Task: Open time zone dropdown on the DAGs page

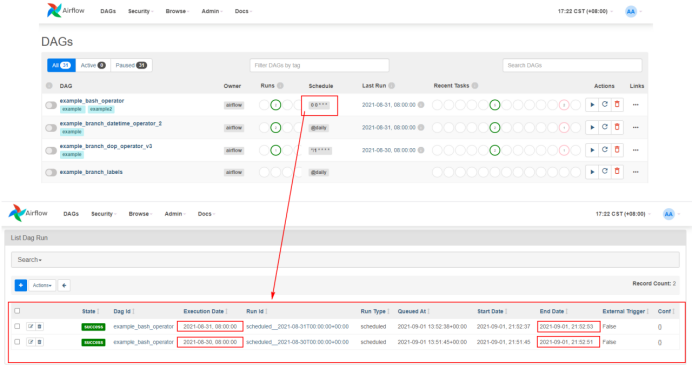Action: point(585,11)
